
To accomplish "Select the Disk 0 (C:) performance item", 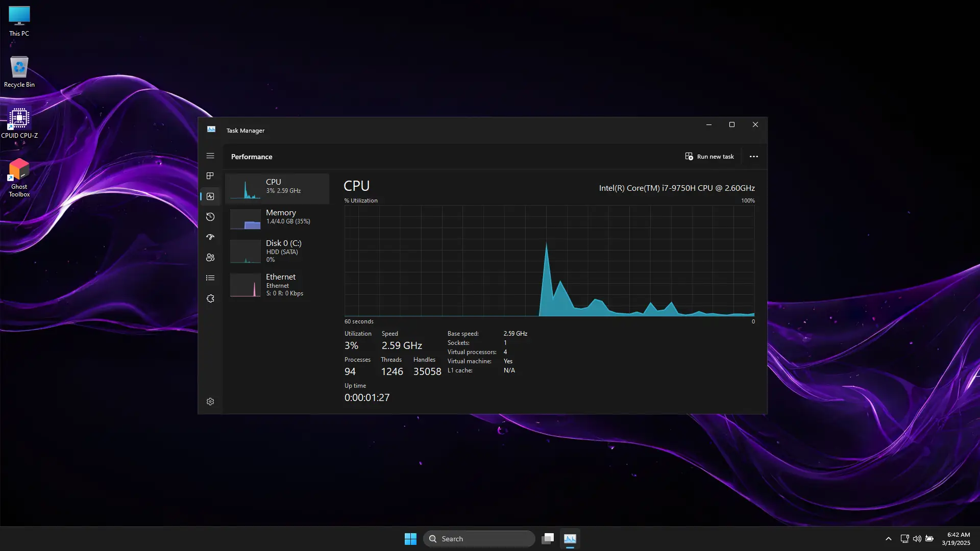I will pyautogui.click(x=277, y=251).
